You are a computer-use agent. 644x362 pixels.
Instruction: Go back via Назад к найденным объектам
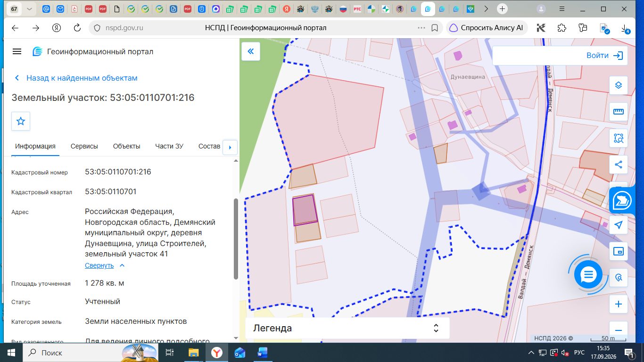click(76, 78)
